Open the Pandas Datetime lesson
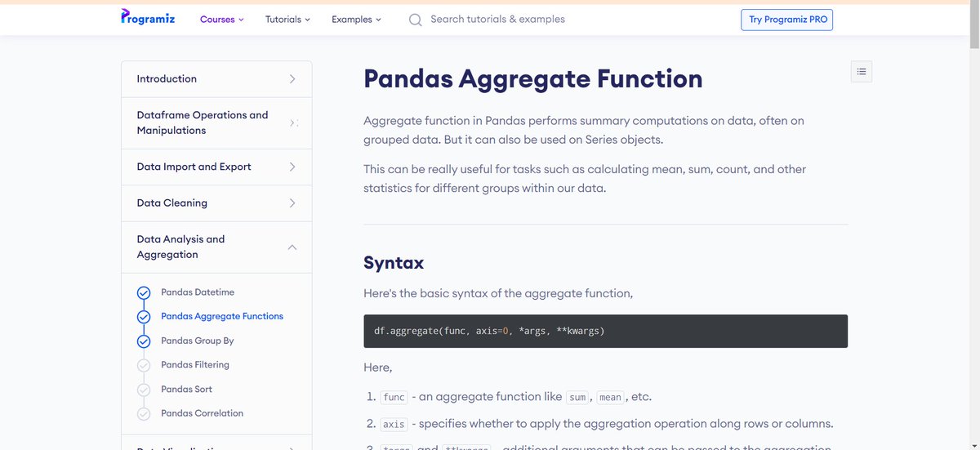 coord(198,292)
